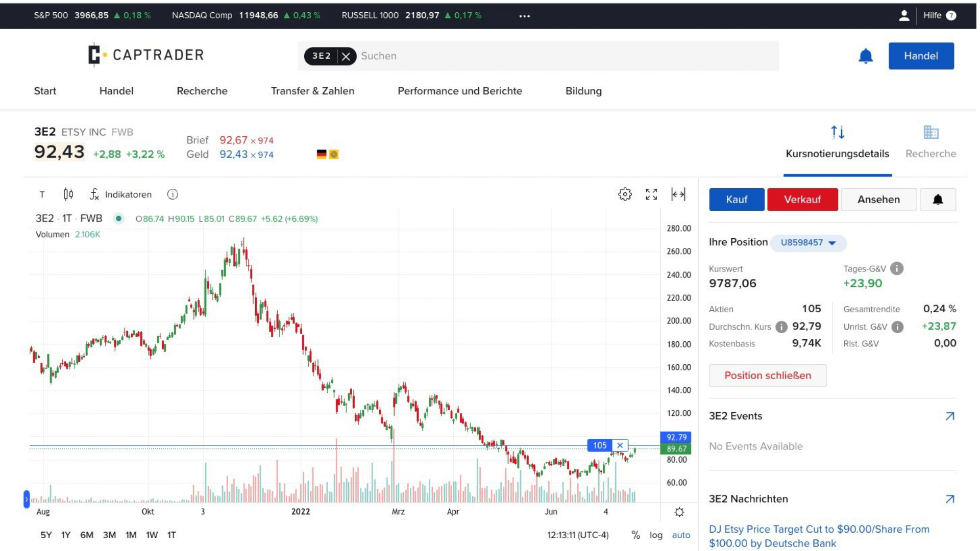Open Etsy price target news link
980x551 pixels.
819,536
